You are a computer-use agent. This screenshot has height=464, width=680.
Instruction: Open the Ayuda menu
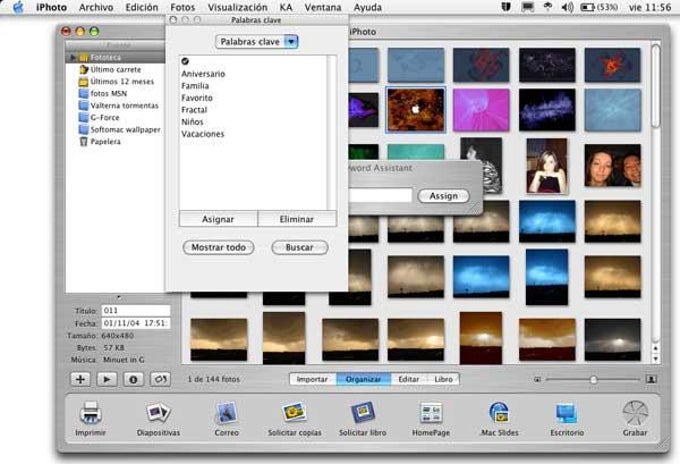tap(368, 7)
